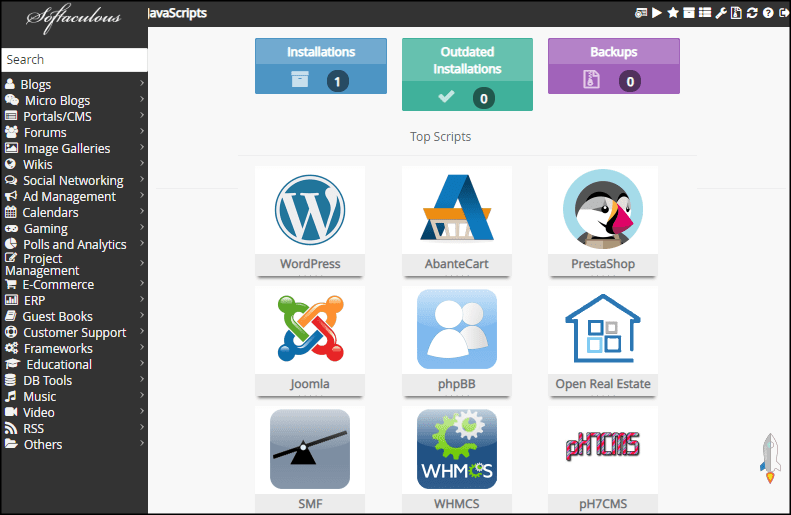
Task: Open the RSS category
Action: [x=33, y=429]
